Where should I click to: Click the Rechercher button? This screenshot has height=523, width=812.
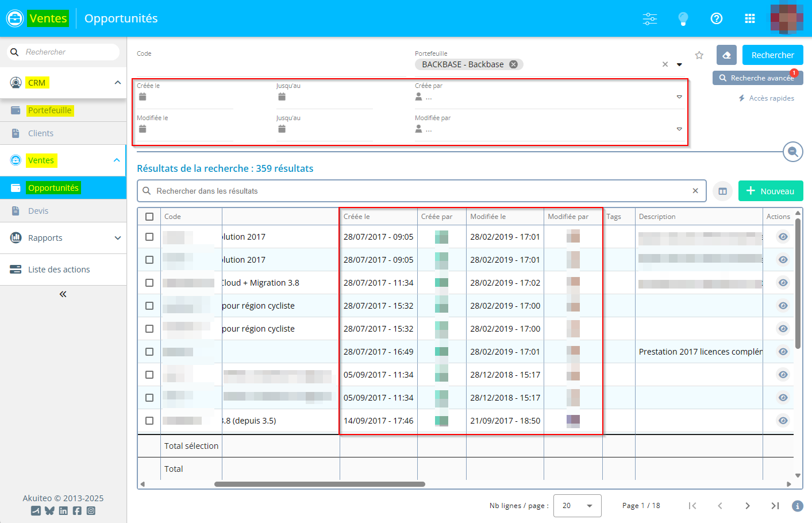(x=772, y=55)
